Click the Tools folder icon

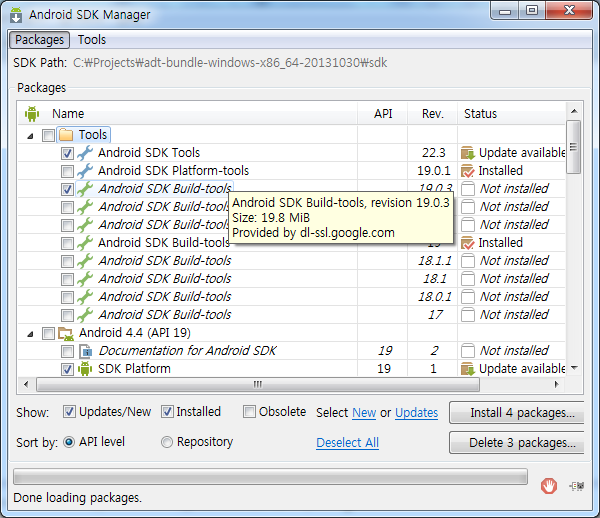click(66, 135)
